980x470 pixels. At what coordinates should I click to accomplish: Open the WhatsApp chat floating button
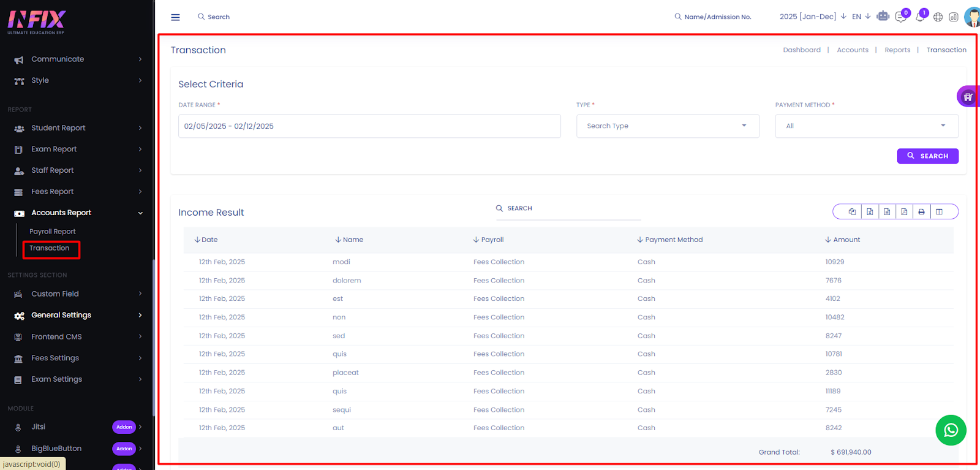coord(951,430)
